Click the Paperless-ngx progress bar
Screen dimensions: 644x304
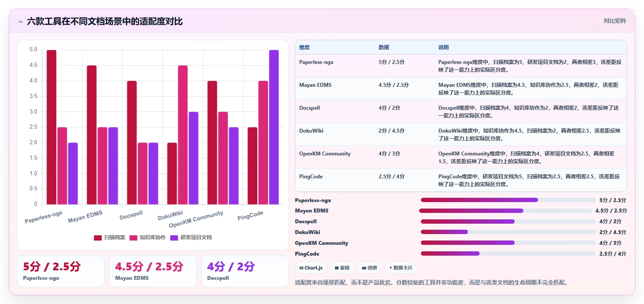[508, 200]
